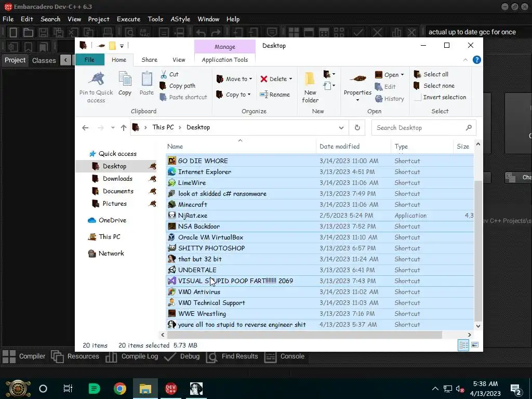
Task: Click the vertical scrollbar in file list
Action: click(478, 251)
